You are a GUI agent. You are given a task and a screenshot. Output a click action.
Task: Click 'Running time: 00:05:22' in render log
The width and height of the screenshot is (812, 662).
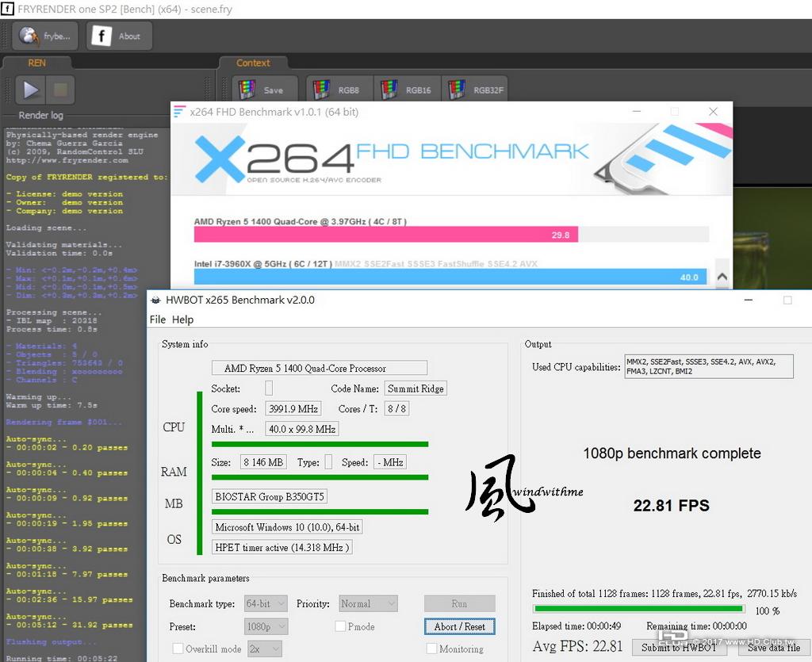(x=62, y=658)
